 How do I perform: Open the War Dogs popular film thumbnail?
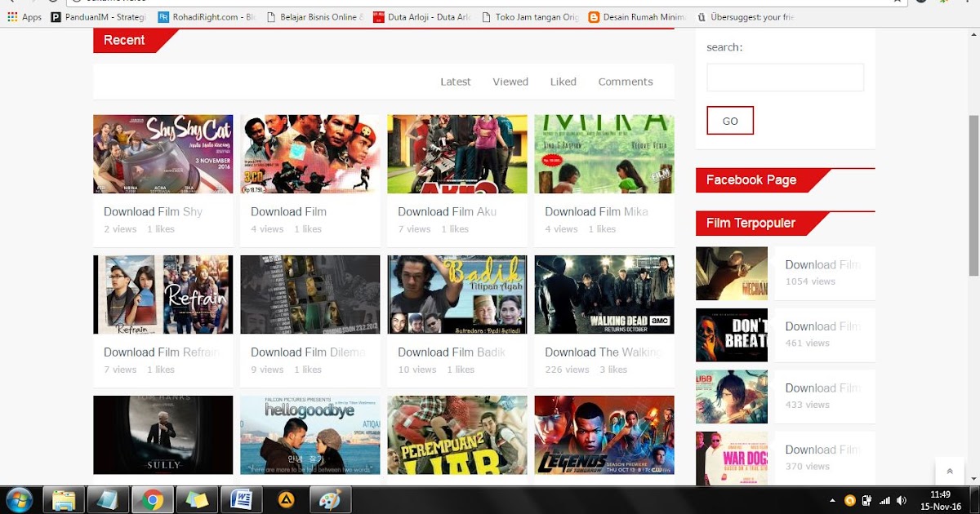pyautogui.click(x=732, y=459)
